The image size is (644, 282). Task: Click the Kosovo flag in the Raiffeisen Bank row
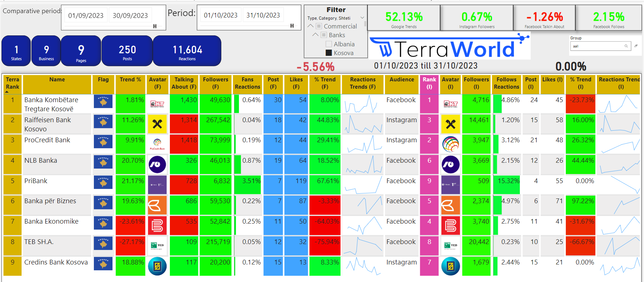pos(103,122)
